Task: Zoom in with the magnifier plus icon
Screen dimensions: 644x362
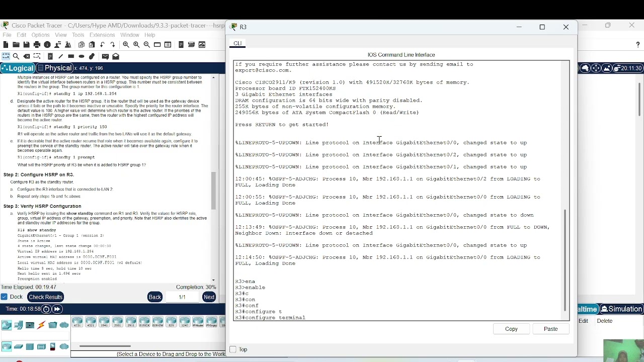Action: pos(126,45)
